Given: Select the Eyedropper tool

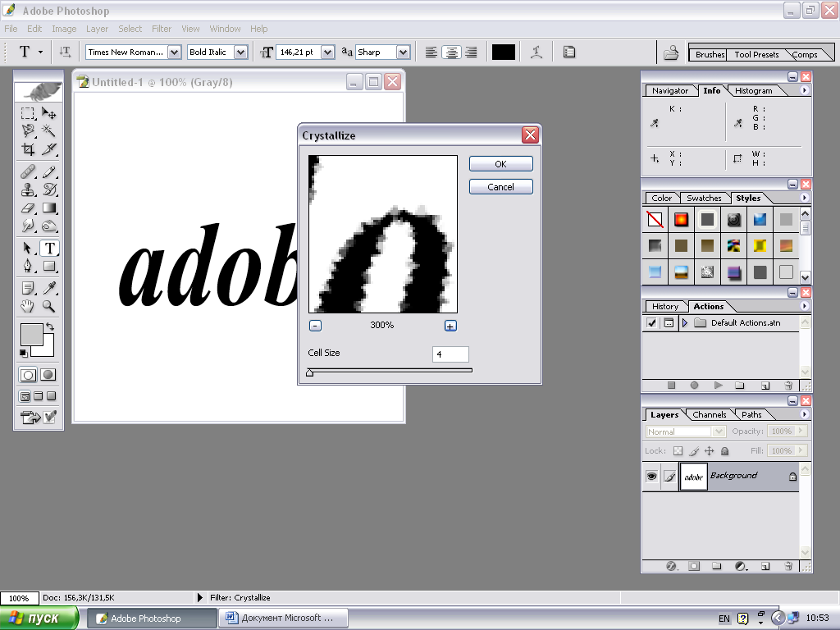Looking at the screenshot, I should [48, 288].
